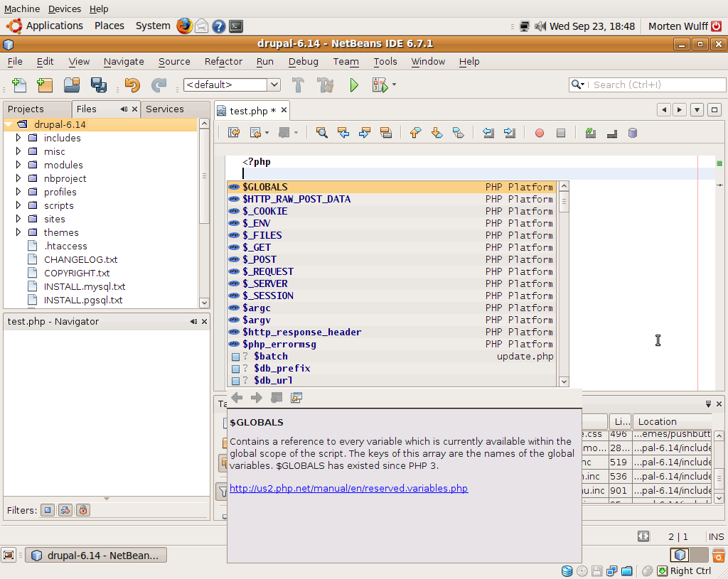
Task: Toggle bookmark in editor toolbar
Action: pos(458,133)
